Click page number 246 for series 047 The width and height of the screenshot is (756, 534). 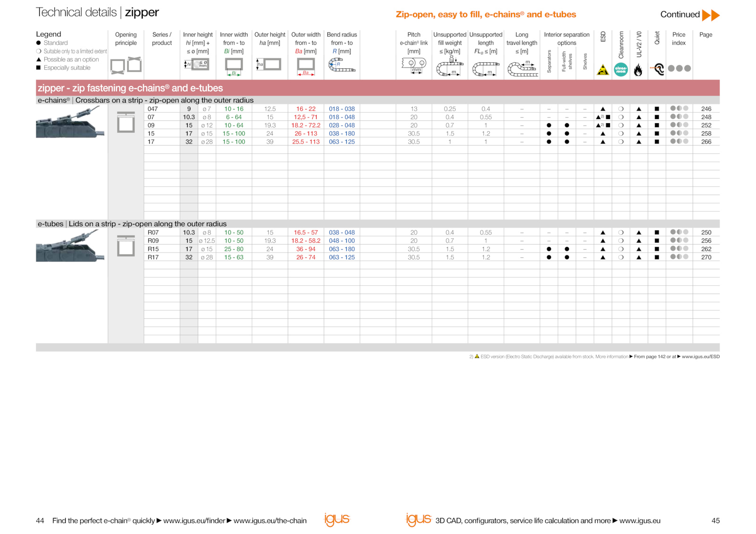click(706, 109)
